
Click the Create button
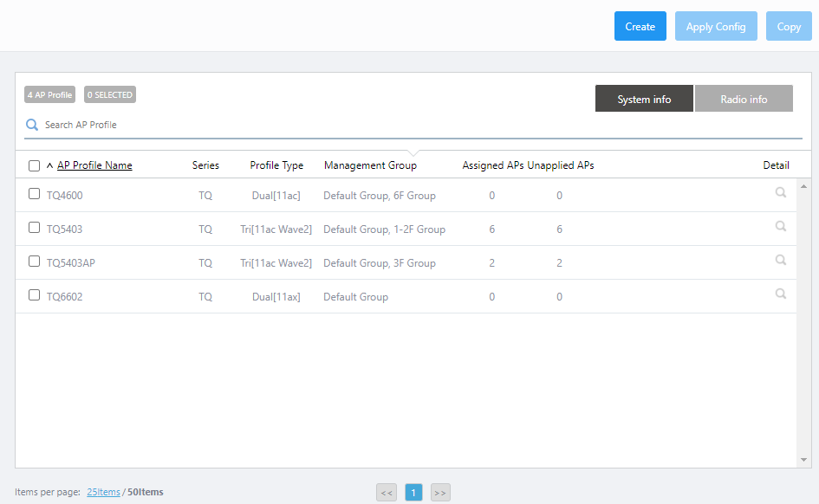pyautogui.click(x=640, y=26)
